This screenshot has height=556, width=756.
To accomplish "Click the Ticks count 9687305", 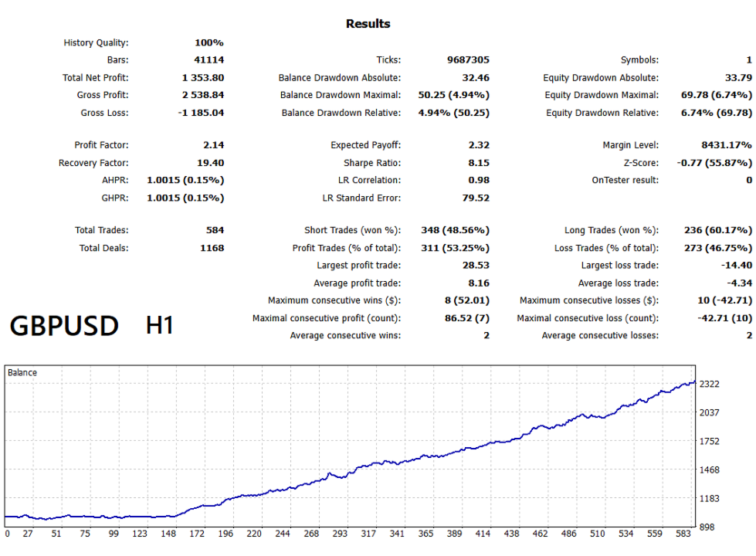I will (468, 59).
